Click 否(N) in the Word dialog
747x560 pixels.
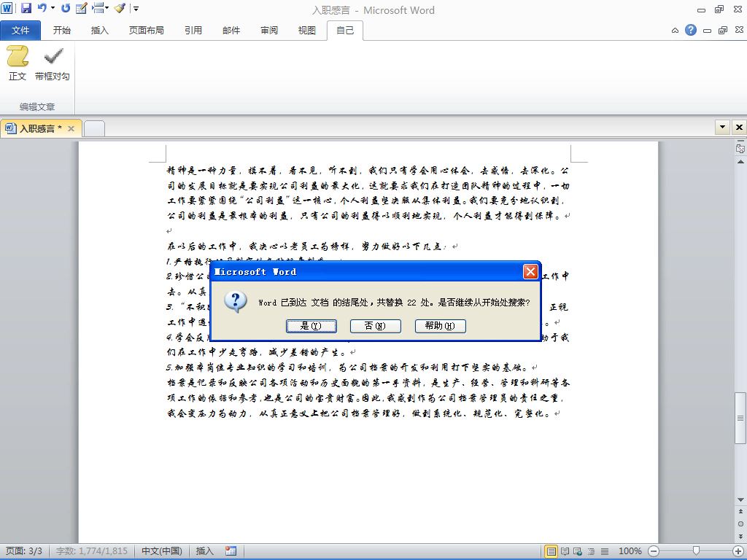click(x=376, y=326)
